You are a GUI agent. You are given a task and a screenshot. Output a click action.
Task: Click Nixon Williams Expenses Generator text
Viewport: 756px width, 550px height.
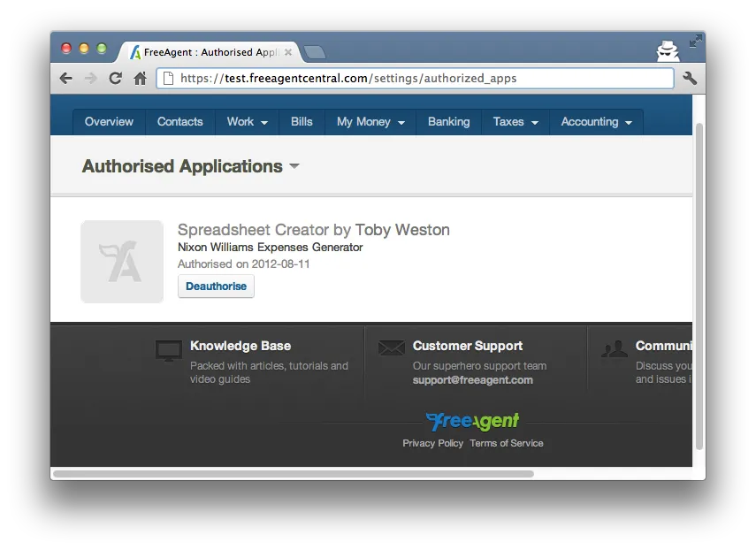click(x=270, y=248)
